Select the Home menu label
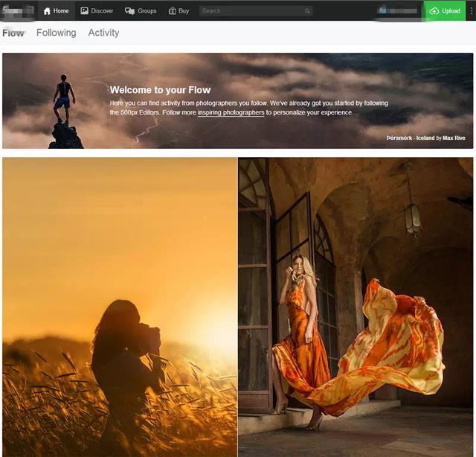The height and width of the screenshot is (457, 476). click(x=61, y=11)
